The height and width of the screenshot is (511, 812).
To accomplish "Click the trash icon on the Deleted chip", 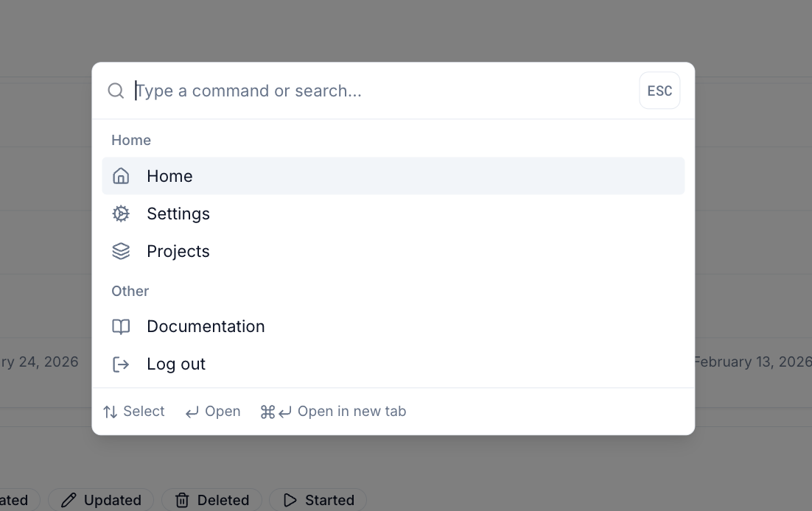I will coord(181,500).
